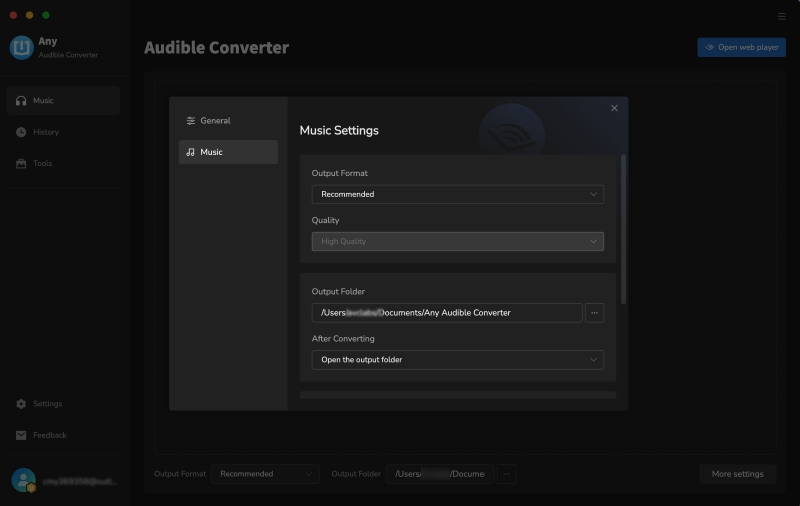Click the More settings button

(x=737, y=474)
